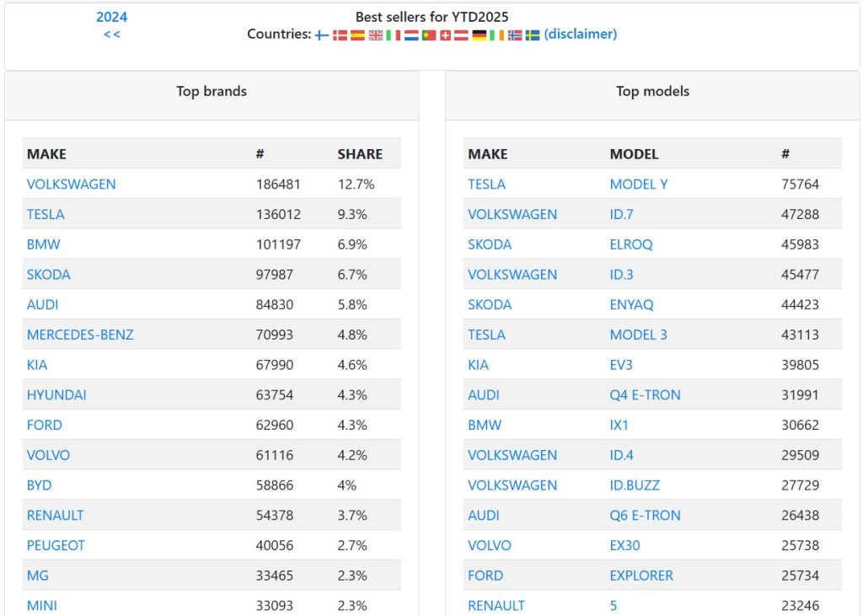Open the ELROQ model link

[x=630, y=244]
